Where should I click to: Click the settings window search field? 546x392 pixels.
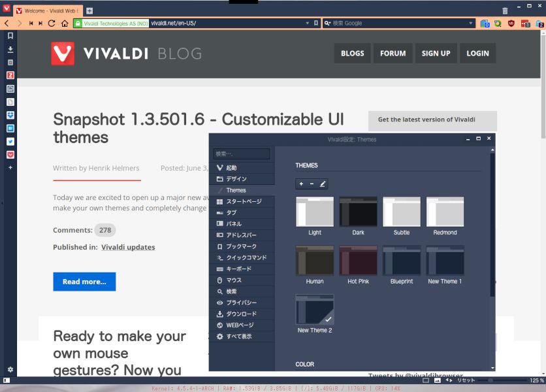(x=241, y=154)
